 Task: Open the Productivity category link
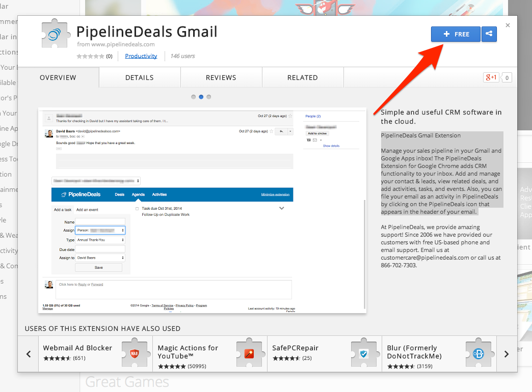(x=141, y=56)
